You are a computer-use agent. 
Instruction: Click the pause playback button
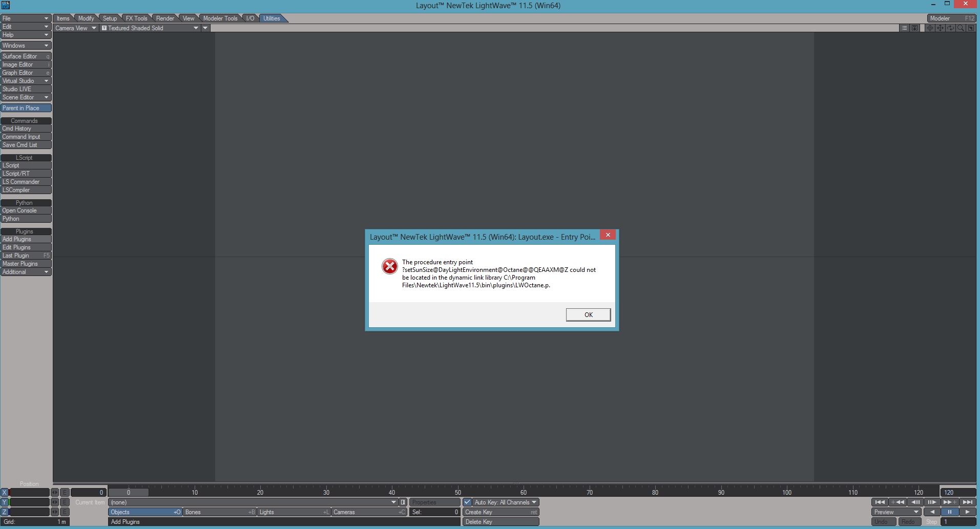point(950,512)
